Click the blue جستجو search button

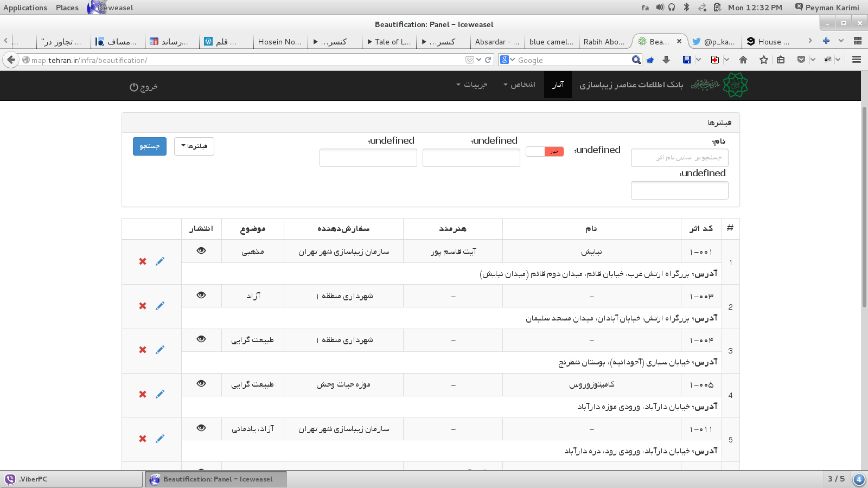150,146
